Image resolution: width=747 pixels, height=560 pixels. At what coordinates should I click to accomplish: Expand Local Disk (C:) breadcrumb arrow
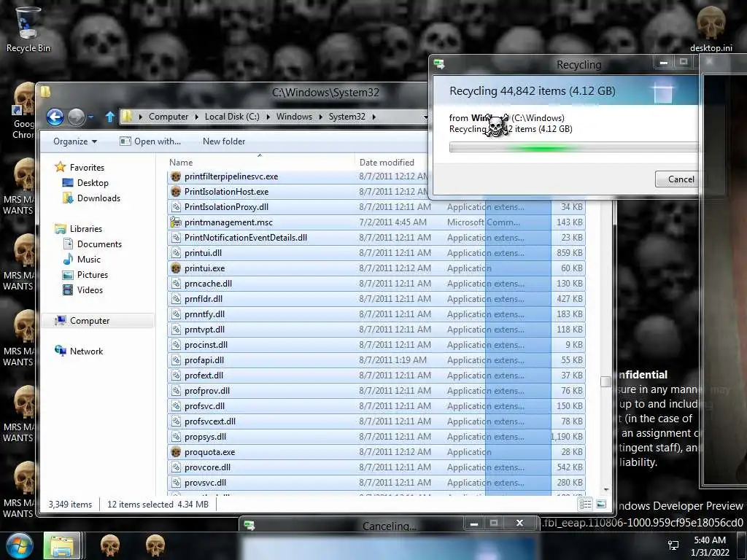pyautogui.click(x=268, y=117)
